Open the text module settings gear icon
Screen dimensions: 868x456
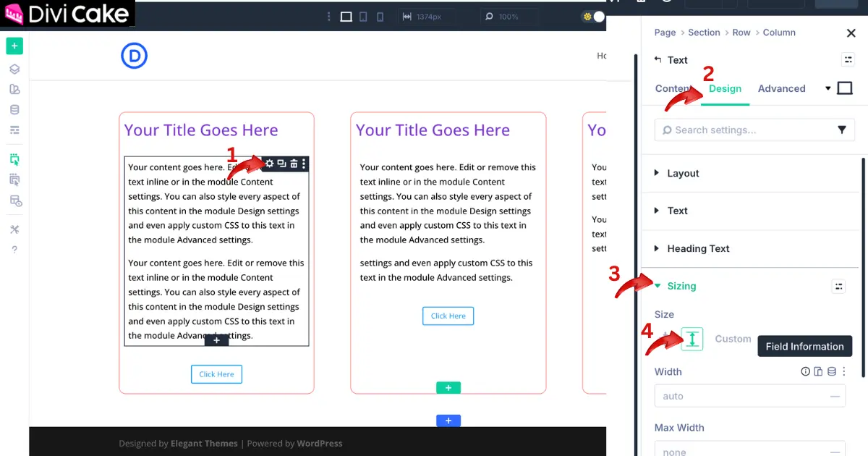(270, 164)
